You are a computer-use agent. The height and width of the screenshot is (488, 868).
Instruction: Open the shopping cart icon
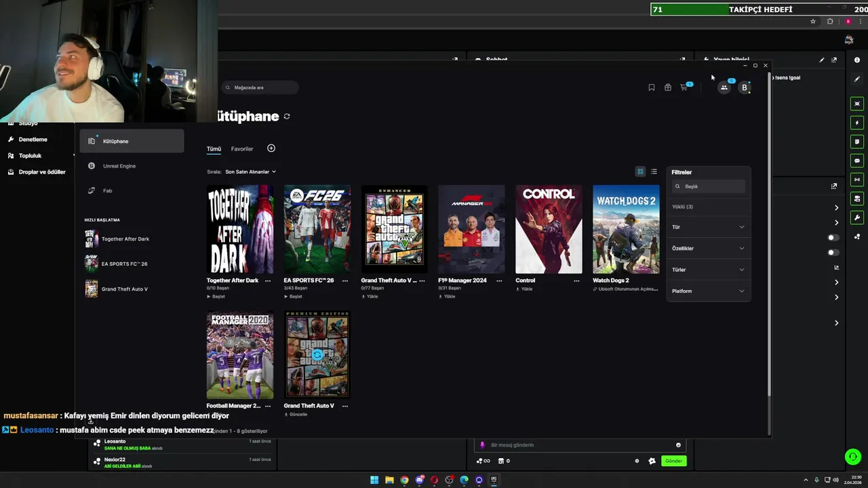pyautogui.click(x=684, y=87)
